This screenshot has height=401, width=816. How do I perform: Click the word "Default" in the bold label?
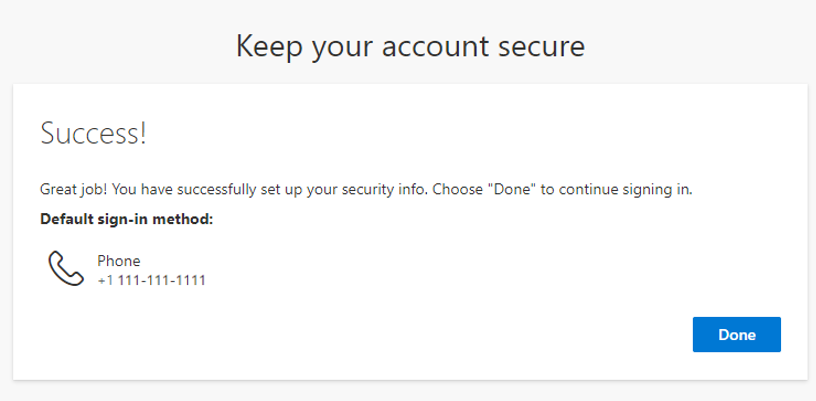[69, 218]
